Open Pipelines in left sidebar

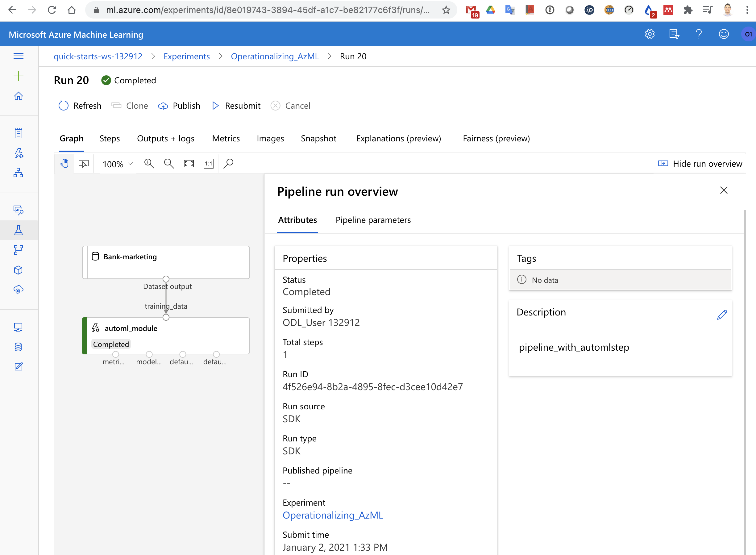[19, 250]
